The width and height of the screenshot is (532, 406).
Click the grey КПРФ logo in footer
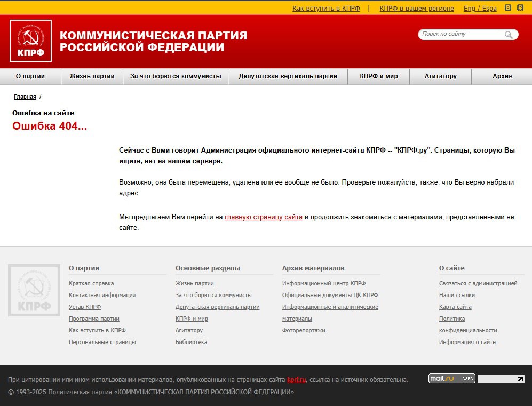[x=34, y=290]
